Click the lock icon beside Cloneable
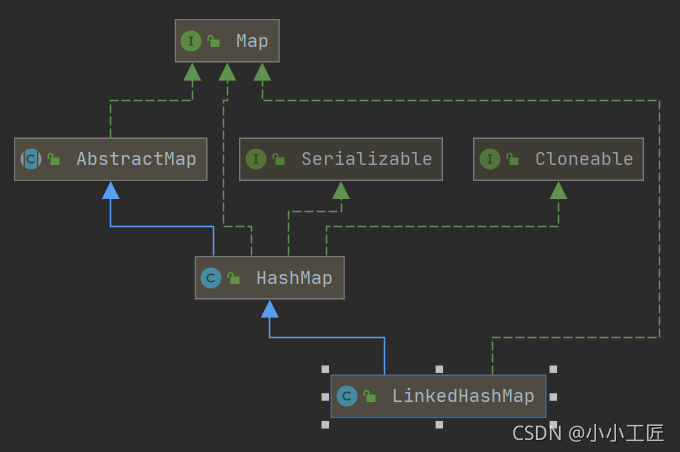This screenshot has width=680, height=452. pos(513,160)
